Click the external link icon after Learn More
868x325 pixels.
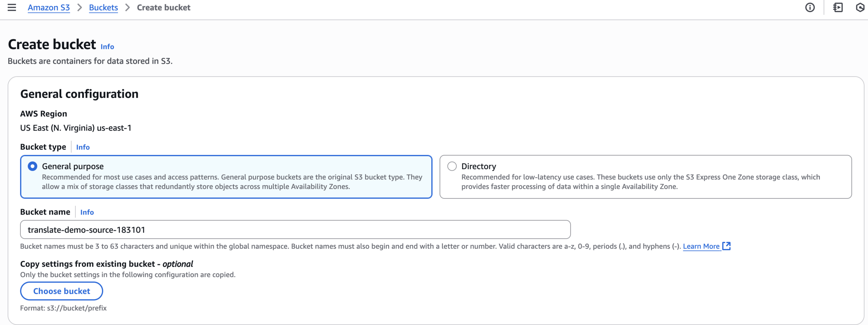click(726, 246)
